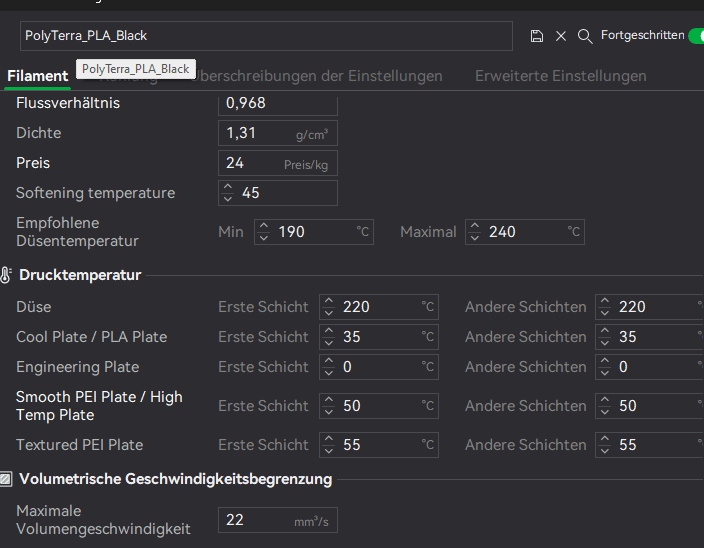Click the Textured PEI Plate label

[x=79, y=445]
